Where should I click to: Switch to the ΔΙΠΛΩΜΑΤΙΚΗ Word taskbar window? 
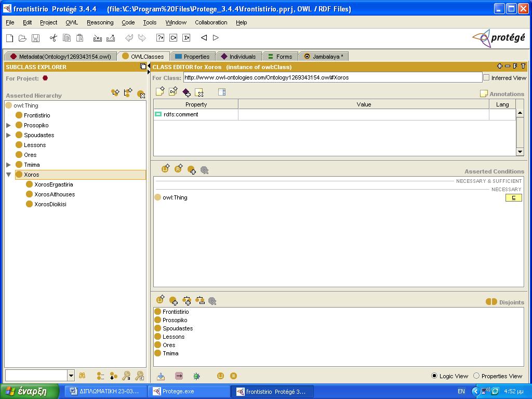point(105,391)
